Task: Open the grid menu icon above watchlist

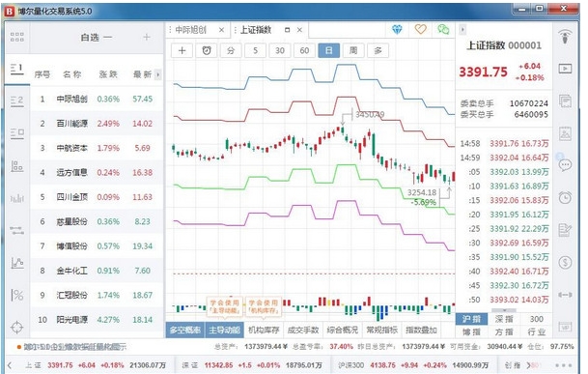Action: click(16, 37)
